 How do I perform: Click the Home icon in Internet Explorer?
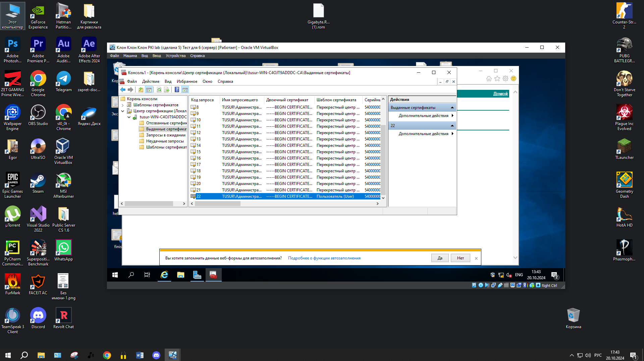489,79
